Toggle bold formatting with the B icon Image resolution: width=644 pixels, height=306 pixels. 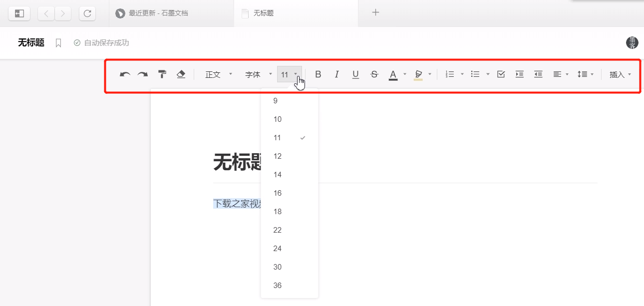[x=318, y=74]
